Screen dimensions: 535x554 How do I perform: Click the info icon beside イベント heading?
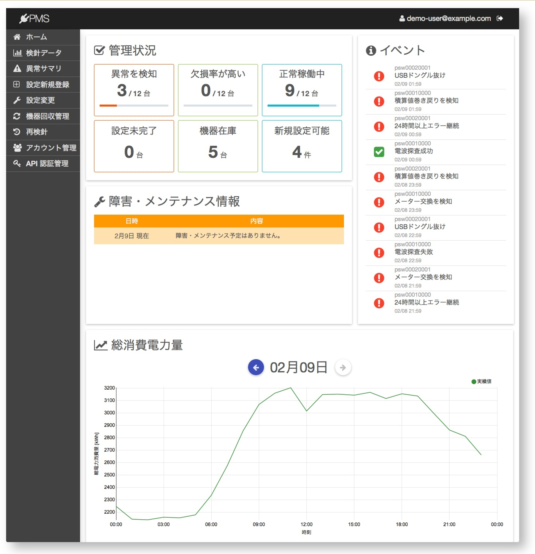click(x=371, y=51)
